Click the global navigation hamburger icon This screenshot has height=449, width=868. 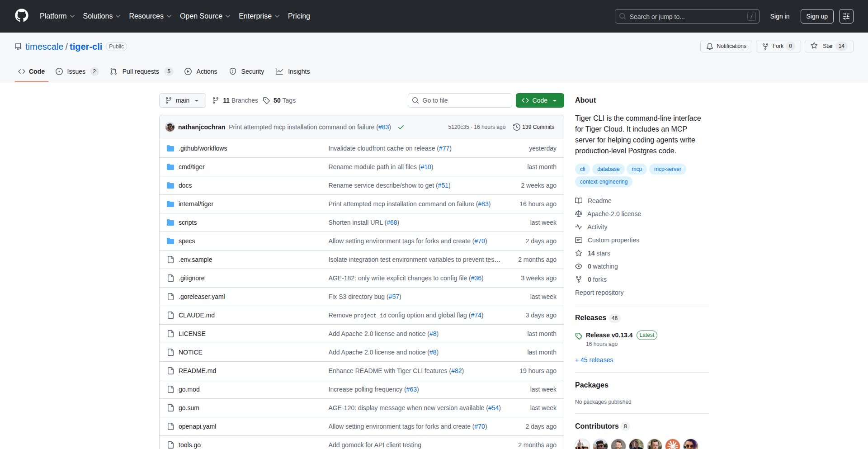[846, 16]
